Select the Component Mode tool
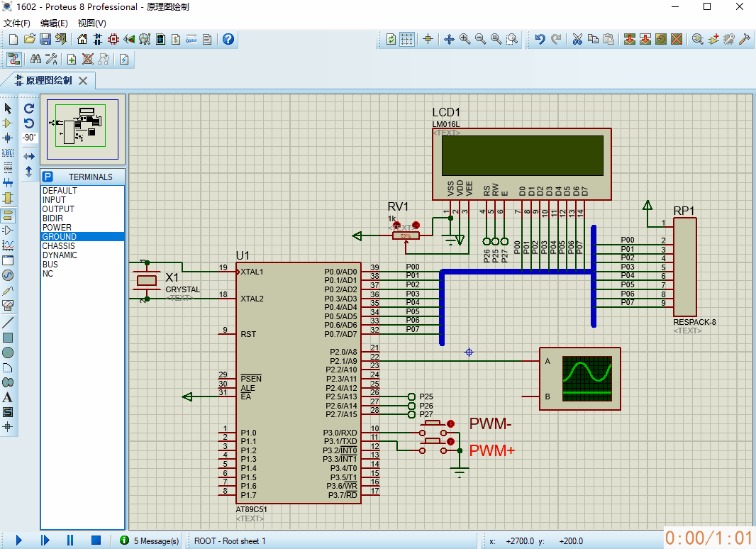The image size is (756, 549). point(8,123)
